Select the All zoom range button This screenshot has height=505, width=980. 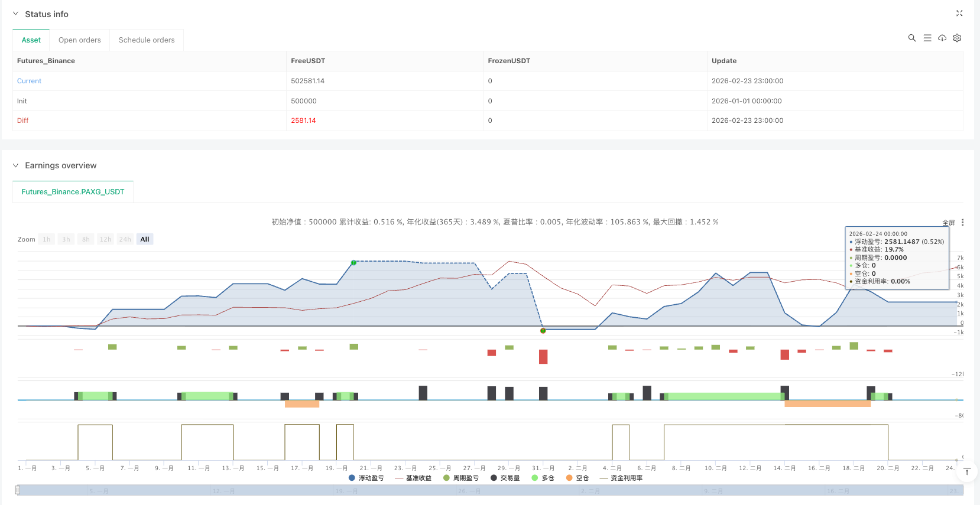click(x=145, y=239)
